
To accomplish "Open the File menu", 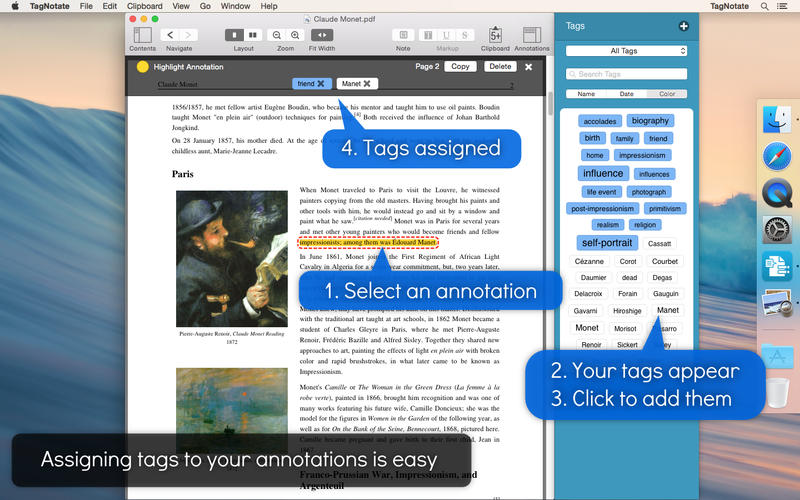I will [86, 6].
